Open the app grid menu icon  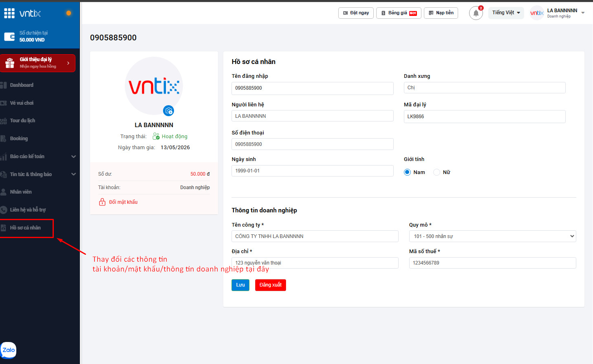pyautogui.click(x=9, y=13)
